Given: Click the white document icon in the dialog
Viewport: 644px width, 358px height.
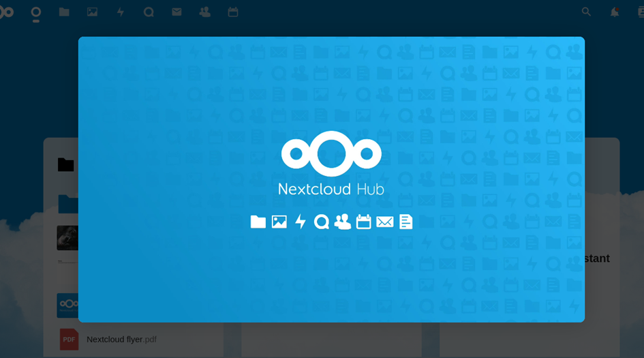Looking at the screenshot, I should pyautogui.click(x=406, y=222).
